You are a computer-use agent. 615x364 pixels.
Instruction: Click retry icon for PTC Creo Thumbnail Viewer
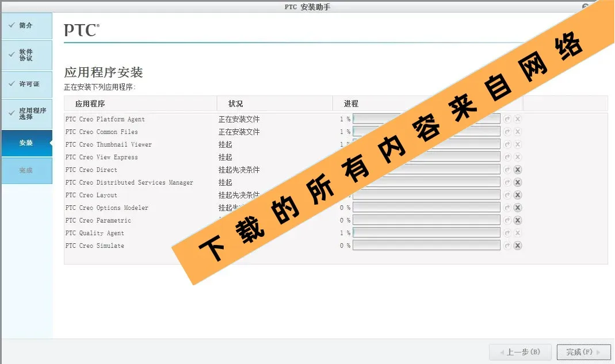[507, 144]
